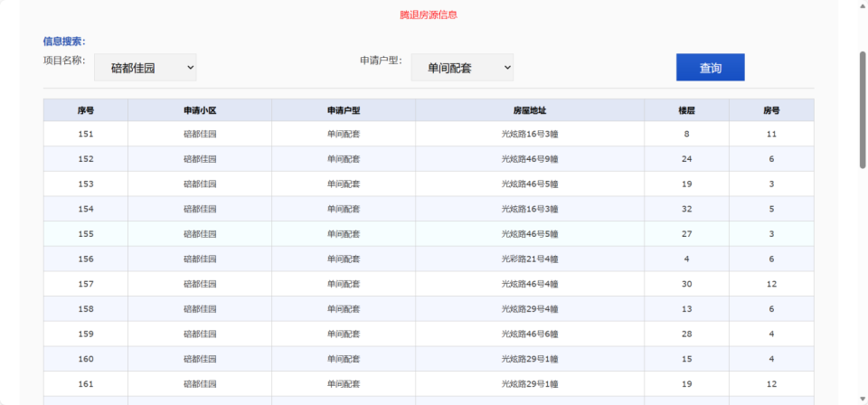868x405 pixels.
Task: Select sequence number 154 cell
Action: 86,209
